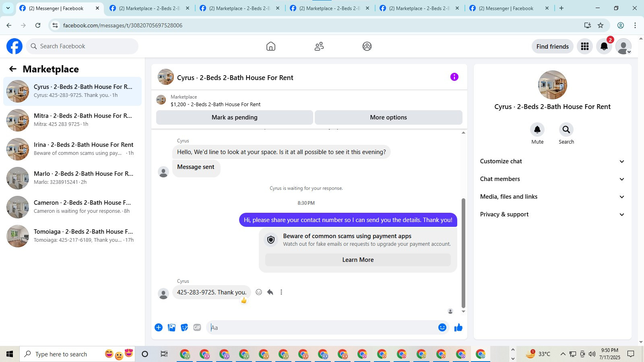Click scroll down arrow in chat

pos(463,311)
